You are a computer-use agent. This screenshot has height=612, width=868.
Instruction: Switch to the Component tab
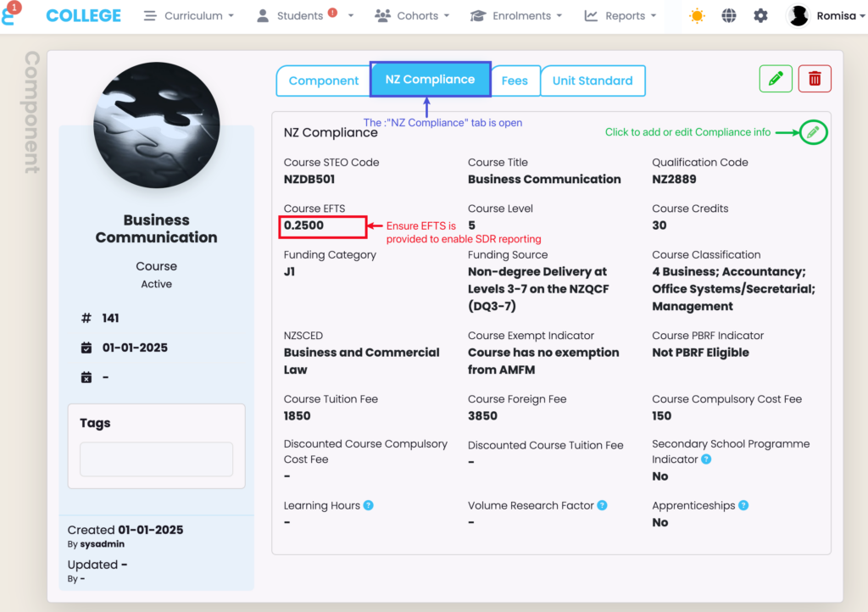pyautogui.click(x=324, y=81)
